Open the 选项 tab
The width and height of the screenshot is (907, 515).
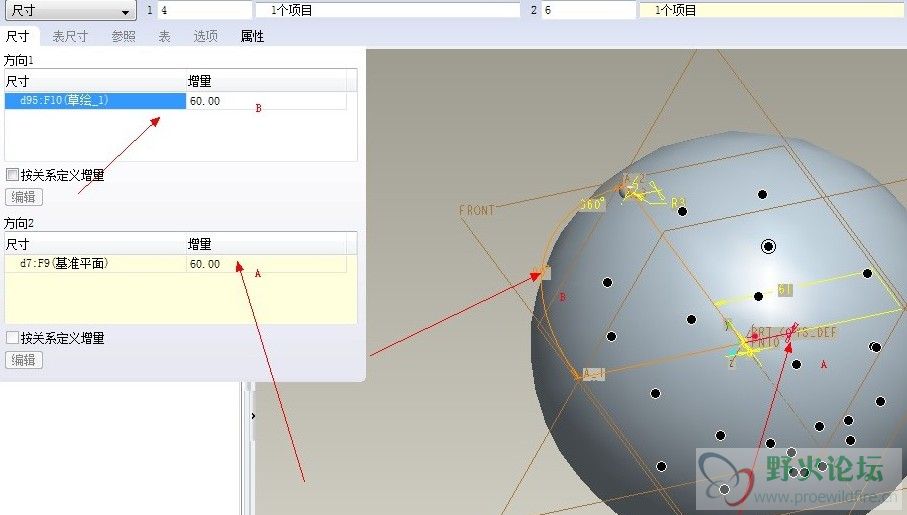coord(205,36)
